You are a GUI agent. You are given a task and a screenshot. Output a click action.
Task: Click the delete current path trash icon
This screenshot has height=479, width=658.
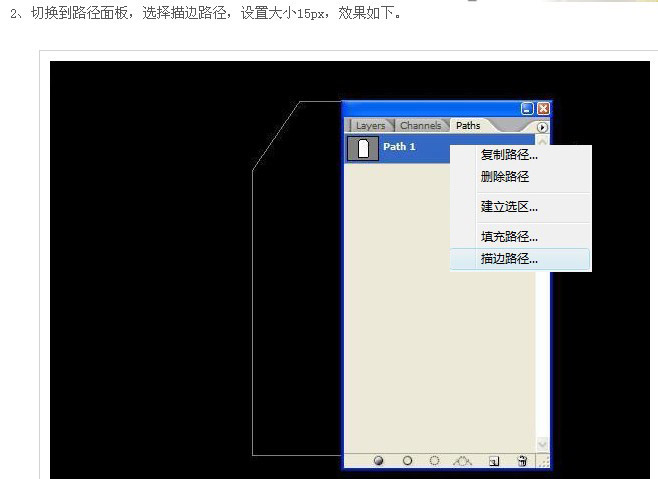coord(521,461)
